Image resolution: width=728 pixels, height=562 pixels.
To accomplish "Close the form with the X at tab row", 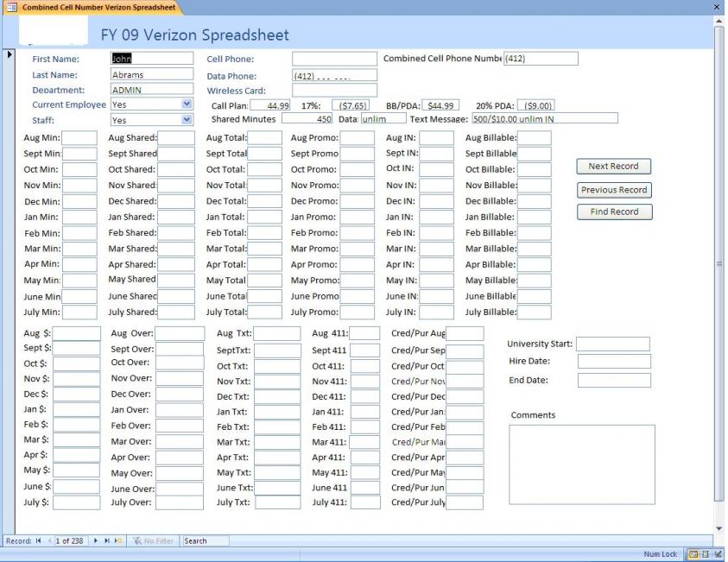I will (x=717, y=7).
